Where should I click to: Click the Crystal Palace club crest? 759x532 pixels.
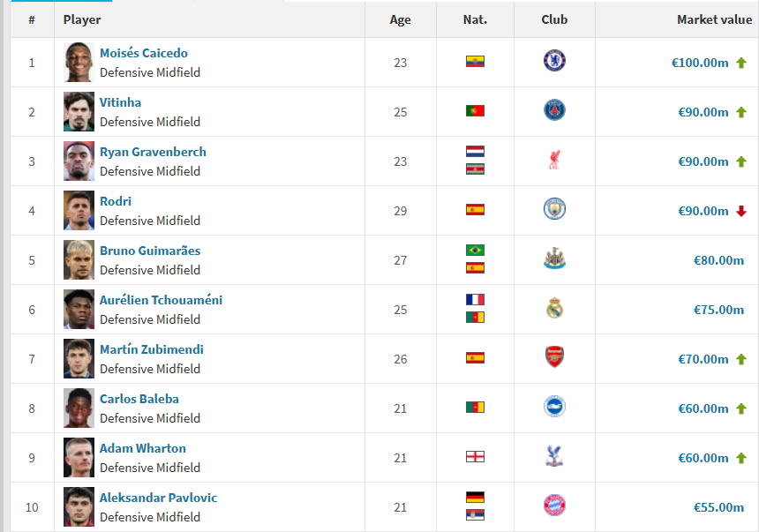pos(554,457)
